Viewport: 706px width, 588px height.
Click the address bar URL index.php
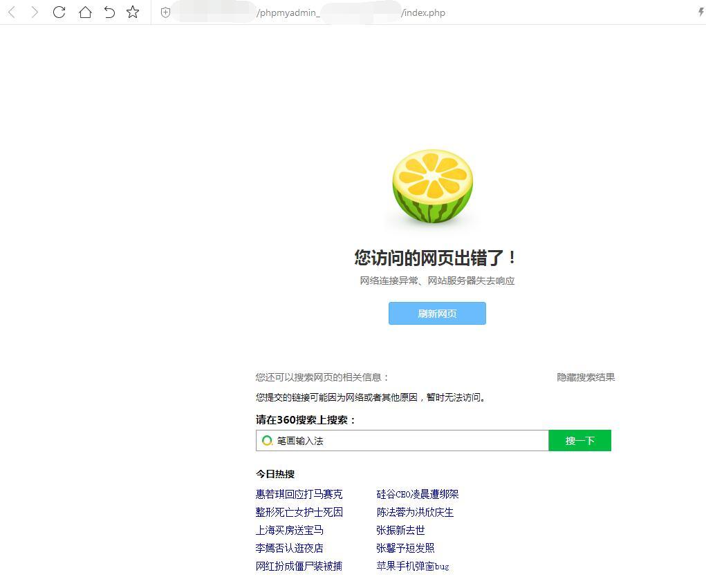423,12
